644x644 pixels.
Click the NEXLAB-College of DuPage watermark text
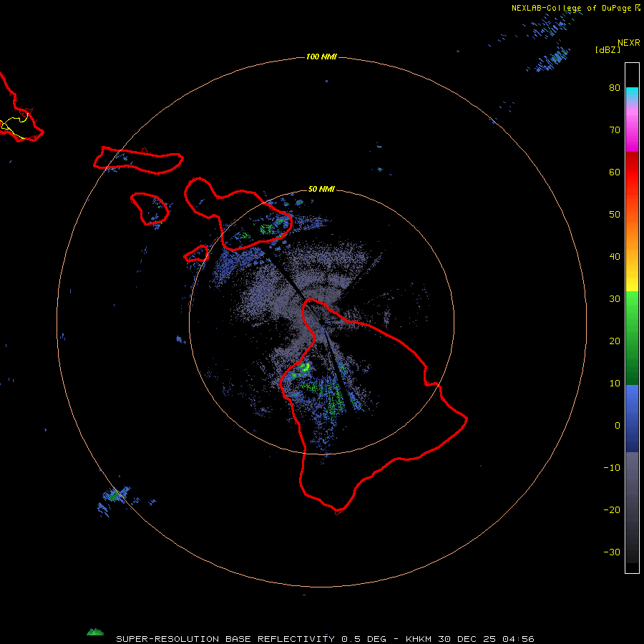tap(571, 8)
